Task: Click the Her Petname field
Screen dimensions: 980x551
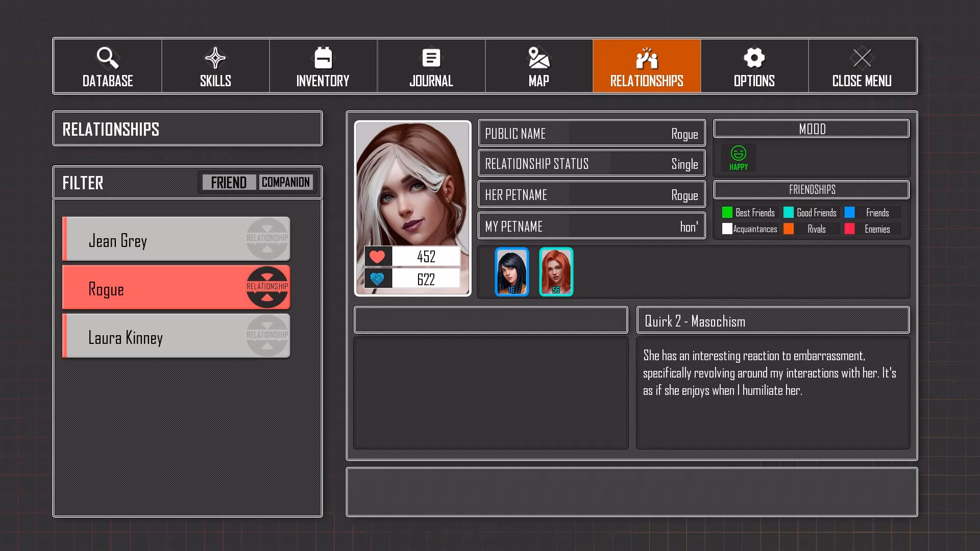Action: [592, 195]
